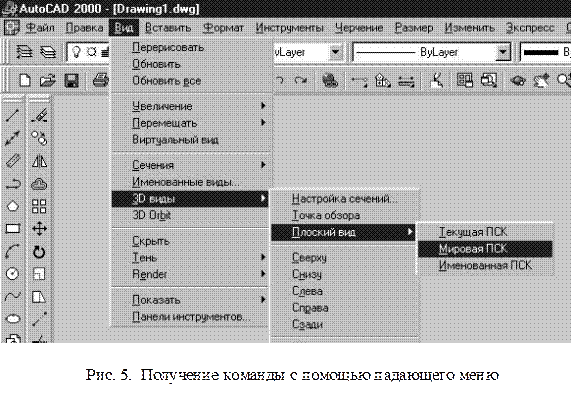The width and height of the screenshot is (582, 412).
Task: Select the Line drawing tool
Action: pyautogui.click(x=13, y=115)
